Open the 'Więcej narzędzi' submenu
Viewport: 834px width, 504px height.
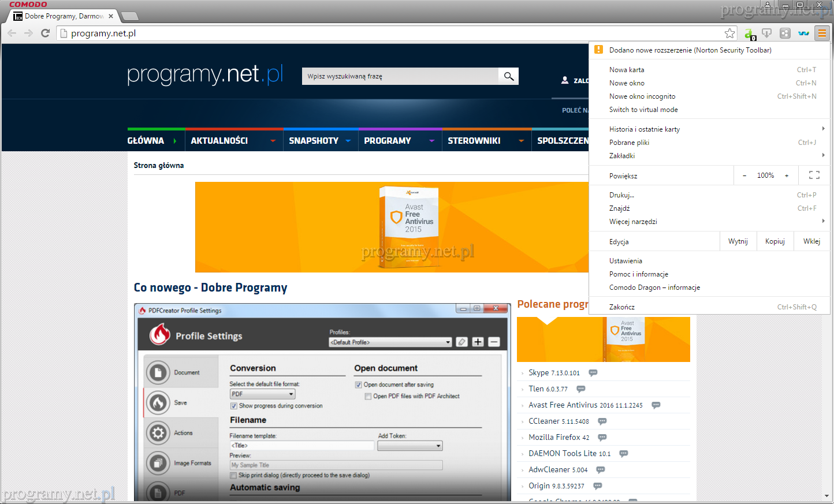pos(633,222)
